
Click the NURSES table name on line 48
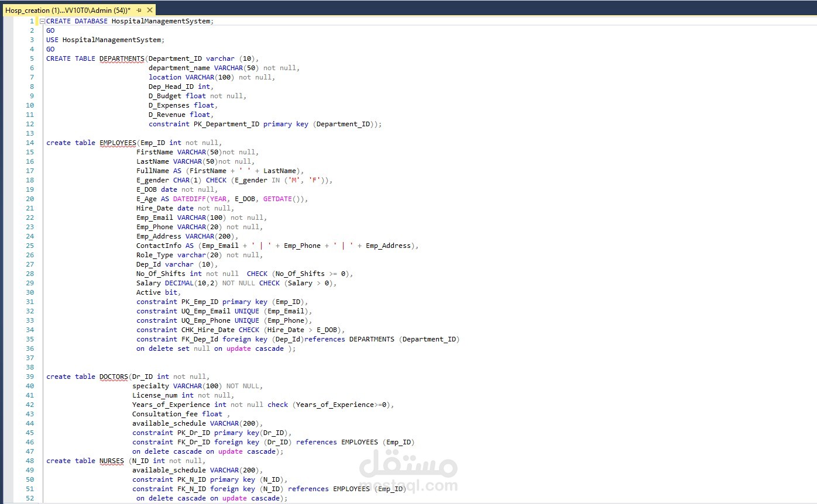click(x=112, y=461)
